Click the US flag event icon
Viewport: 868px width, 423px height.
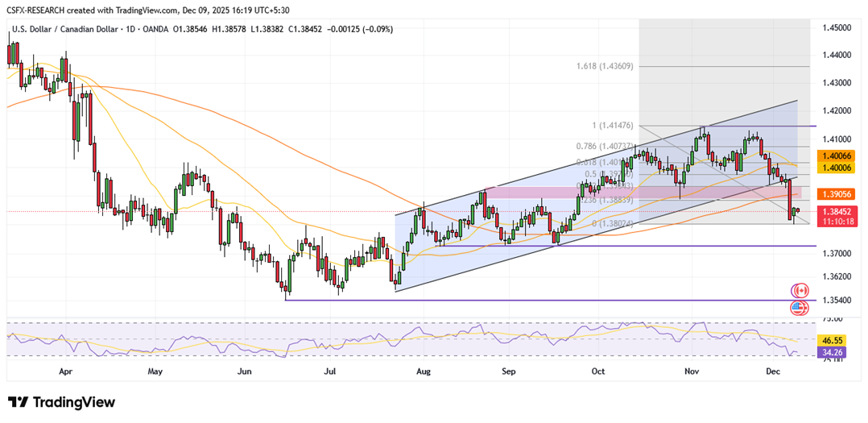800,307
